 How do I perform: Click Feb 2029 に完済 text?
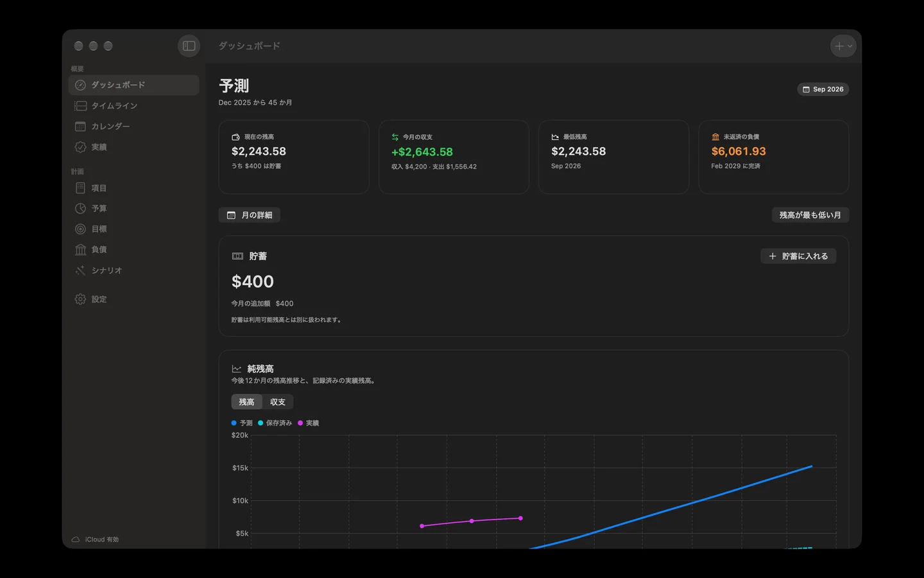735,166
